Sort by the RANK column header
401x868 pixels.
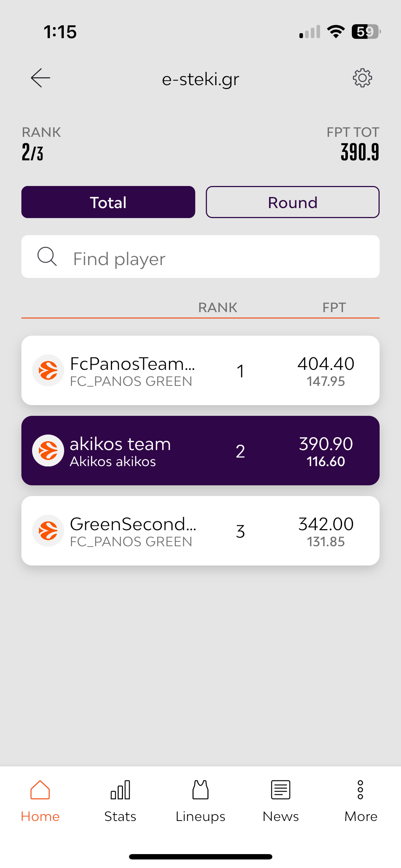point(218,308)
